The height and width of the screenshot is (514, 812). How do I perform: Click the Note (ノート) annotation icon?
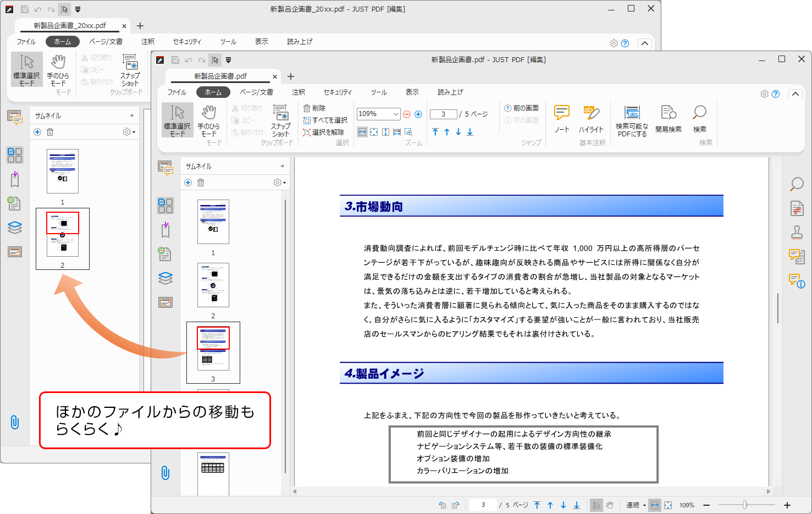(x=561, y=119)
